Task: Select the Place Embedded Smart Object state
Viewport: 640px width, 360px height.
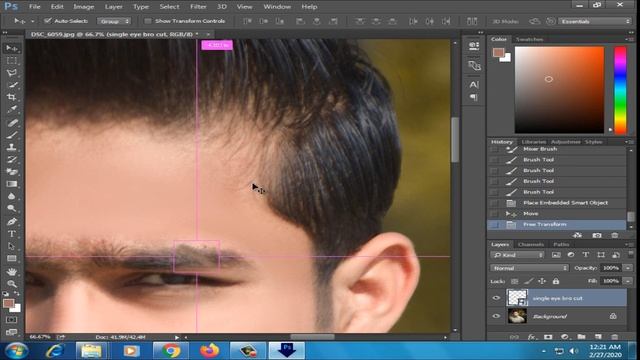Action: coord(557,203)
